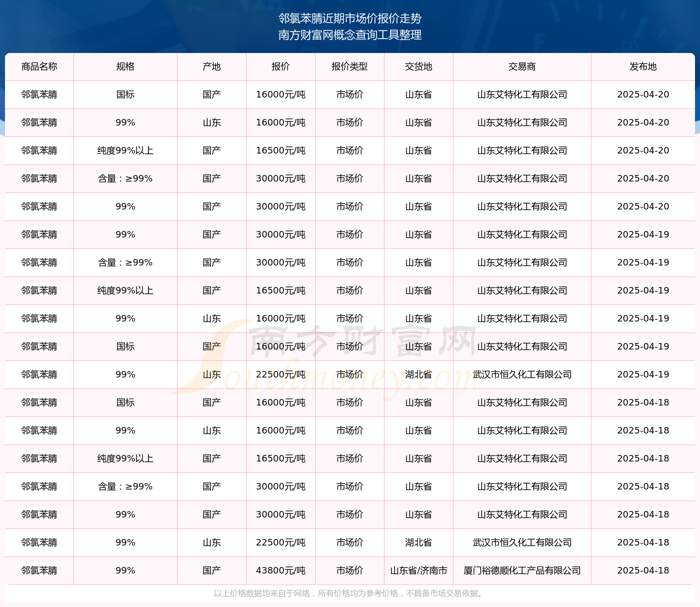Viewport: 700px width, 607px height.
Task: Click the 山东省/济南市 delivery cell
Action: 419,570
